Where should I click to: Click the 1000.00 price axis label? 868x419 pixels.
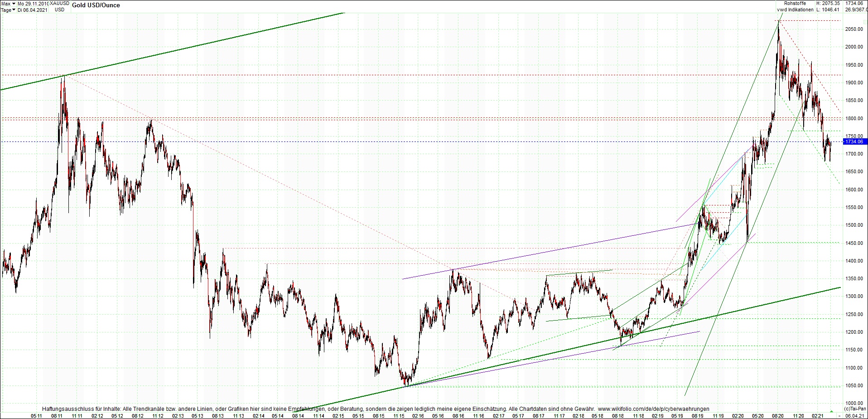854,404
